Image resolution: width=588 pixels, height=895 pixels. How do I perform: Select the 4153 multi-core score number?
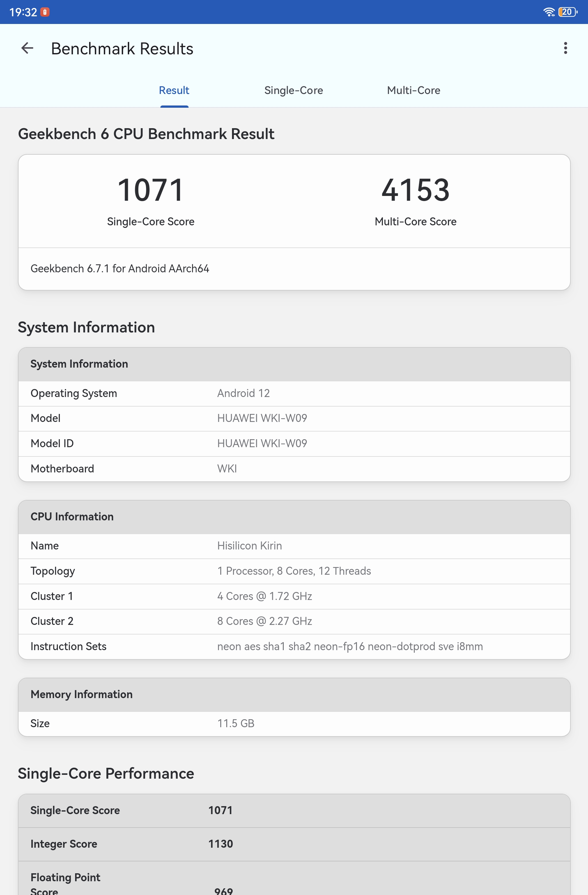click(x=415, y=190)
